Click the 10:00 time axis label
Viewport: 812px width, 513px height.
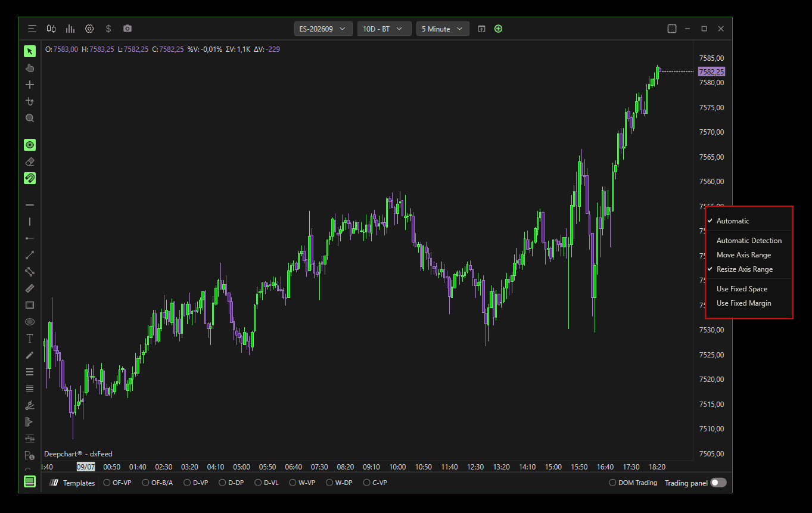(x=397, y=467)
